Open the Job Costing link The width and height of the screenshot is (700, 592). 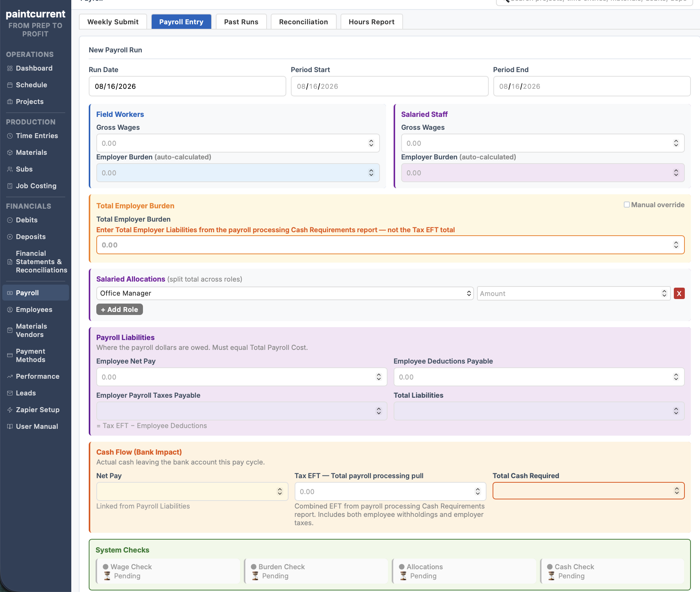pyautogui.click(x=36, y=186)
